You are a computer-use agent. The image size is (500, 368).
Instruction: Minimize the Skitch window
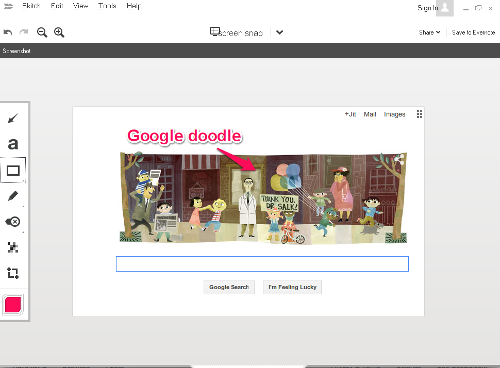coord(466,8)
